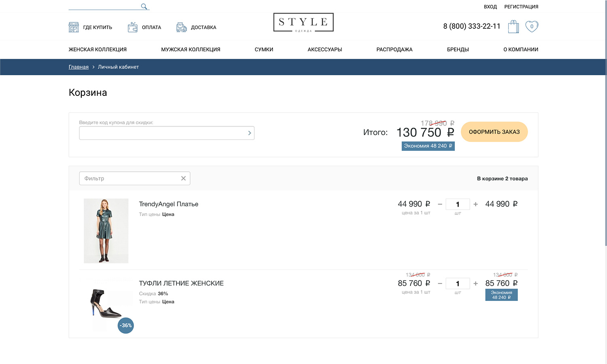Clear the filter with the X icon
This screenshot has height=364, width=607.
pyautogui.click(x=183, y=178)
